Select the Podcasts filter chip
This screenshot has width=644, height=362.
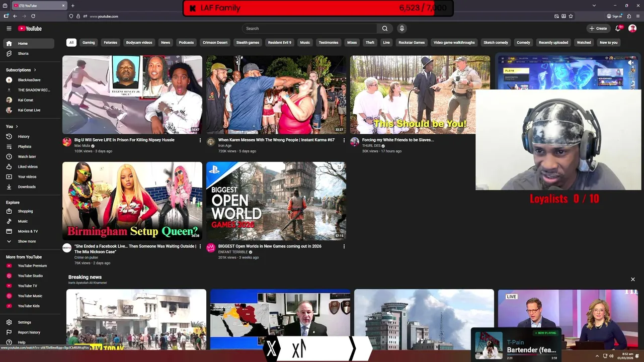click(186, 43)
